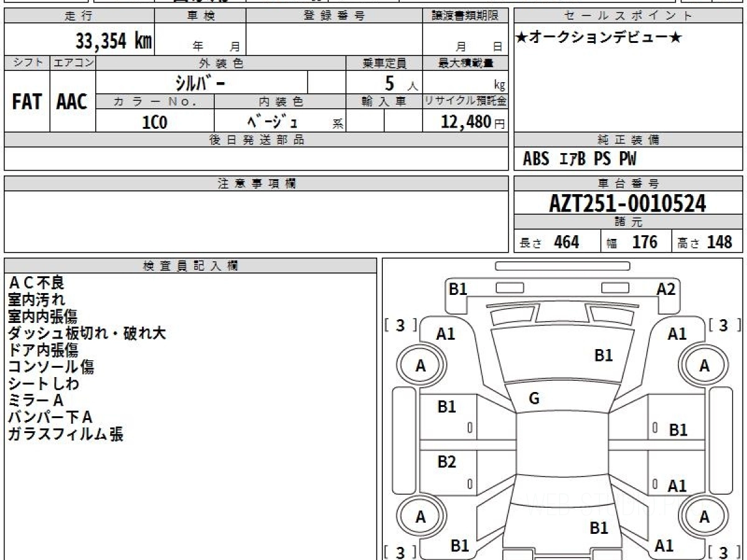This screenshot has width=747, height=560.
Task: Select the セールスポイント header
Action: click(629, 16)
